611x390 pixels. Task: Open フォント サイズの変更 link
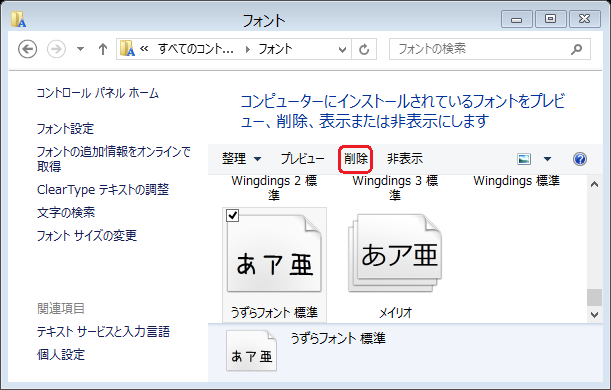point(87,235)
